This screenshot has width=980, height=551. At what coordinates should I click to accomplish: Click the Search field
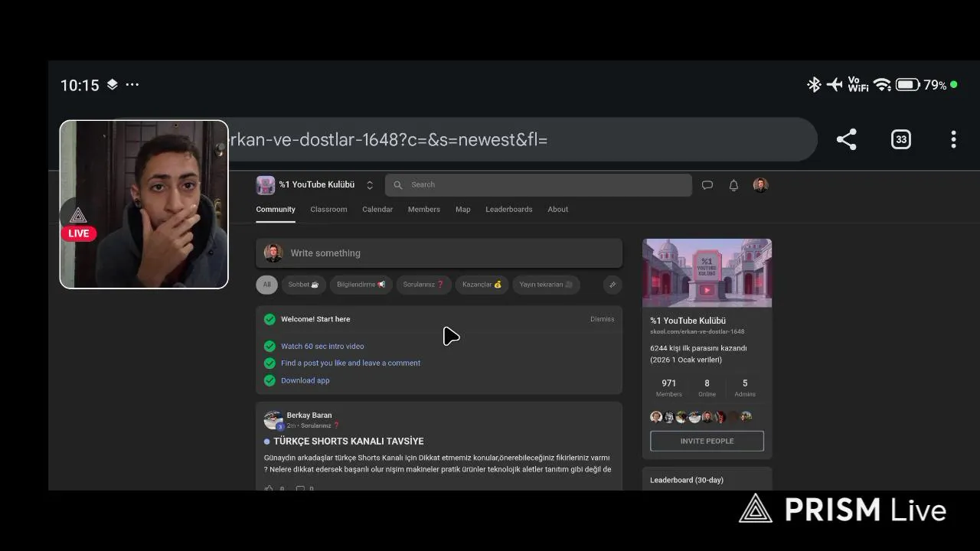[x=538, y=184]
